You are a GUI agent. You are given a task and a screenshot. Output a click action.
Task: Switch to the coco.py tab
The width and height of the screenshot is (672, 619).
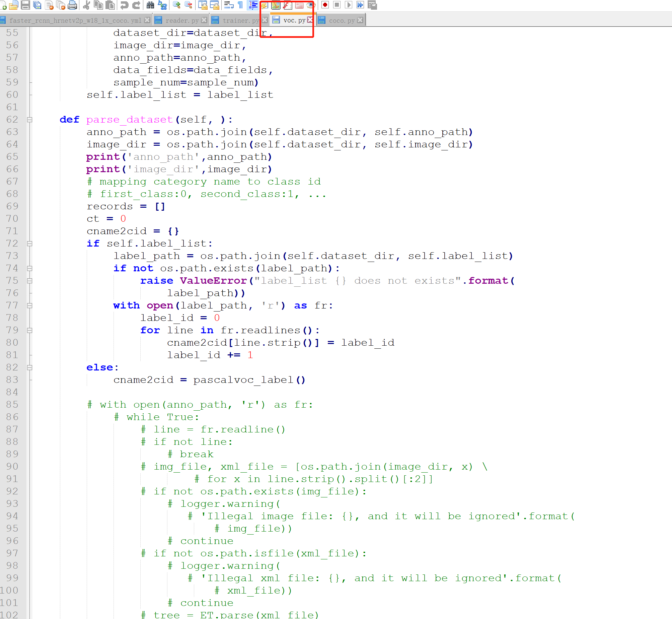[x=341, y=20]
